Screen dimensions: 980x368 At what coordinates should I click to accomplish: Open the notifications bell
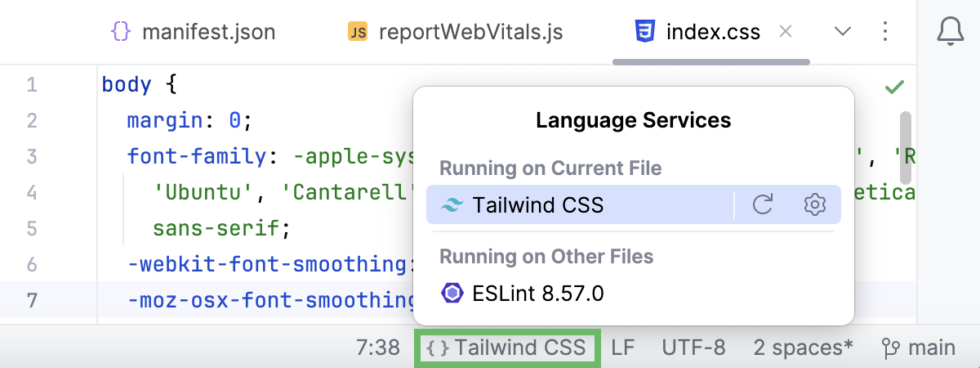pyautogui.click(x=949, y=32)
